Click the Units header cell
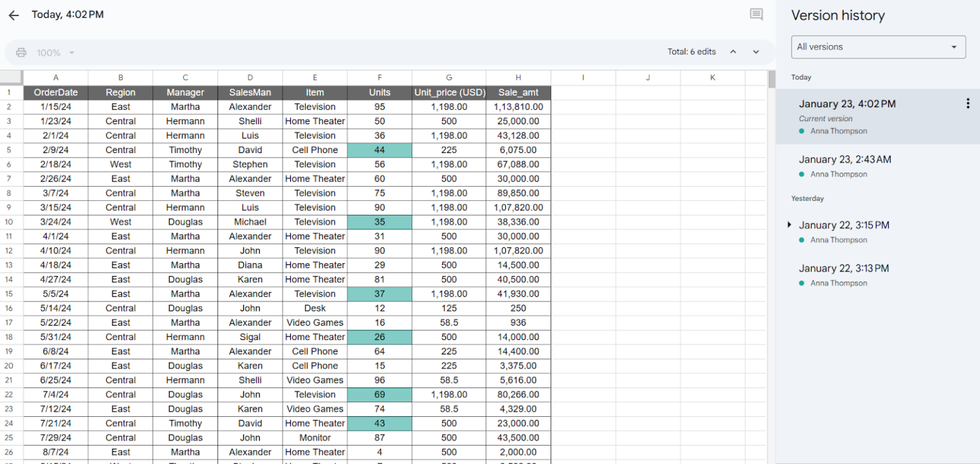 tap(380, 92)
